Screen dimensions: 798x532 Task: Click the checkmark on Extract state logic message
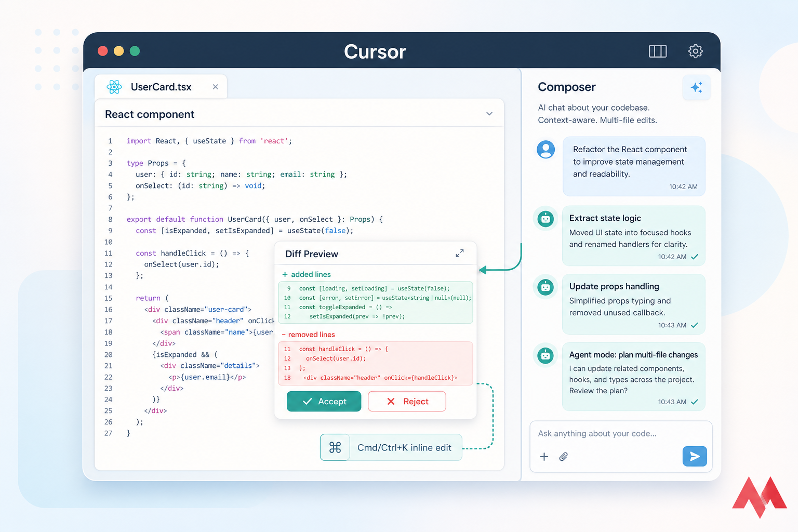[x=695, y=257]
